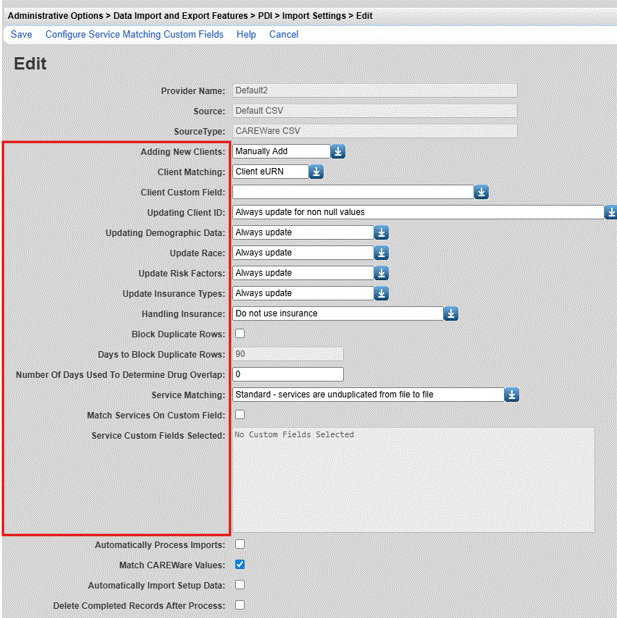Click the Provider Name field Default2
This screenshot has height=618, width=617.
pyautogui.click(x=375, y=91)
